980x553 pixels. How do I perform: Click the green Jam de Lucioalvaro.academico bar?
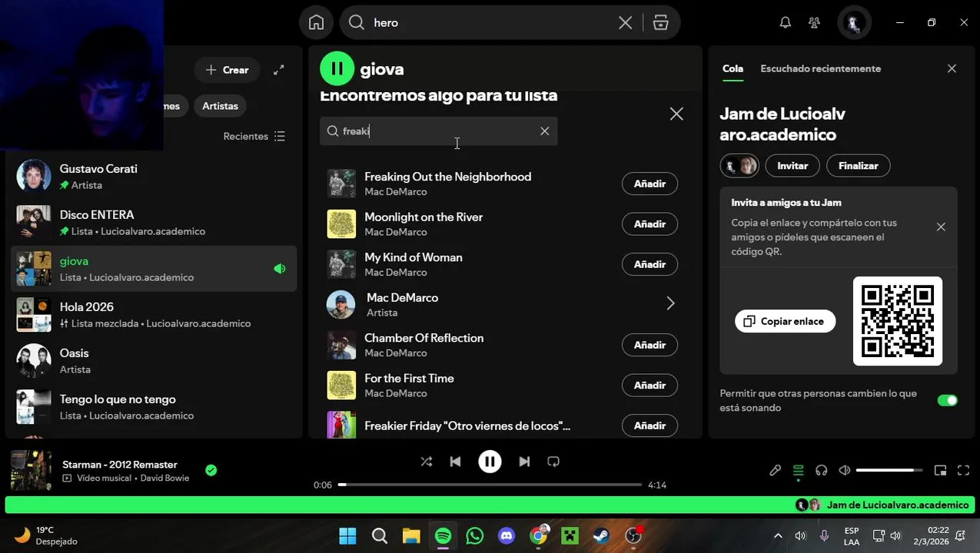click(x=490, y=505)
